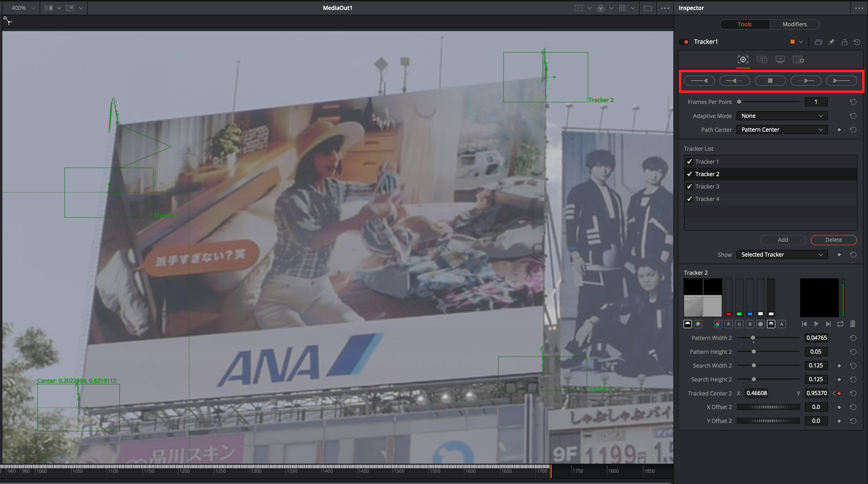Viewport: 868px width, 484px height.
Task: Open Adaptive Mode dropdown
Action: [x=782, y=116]
